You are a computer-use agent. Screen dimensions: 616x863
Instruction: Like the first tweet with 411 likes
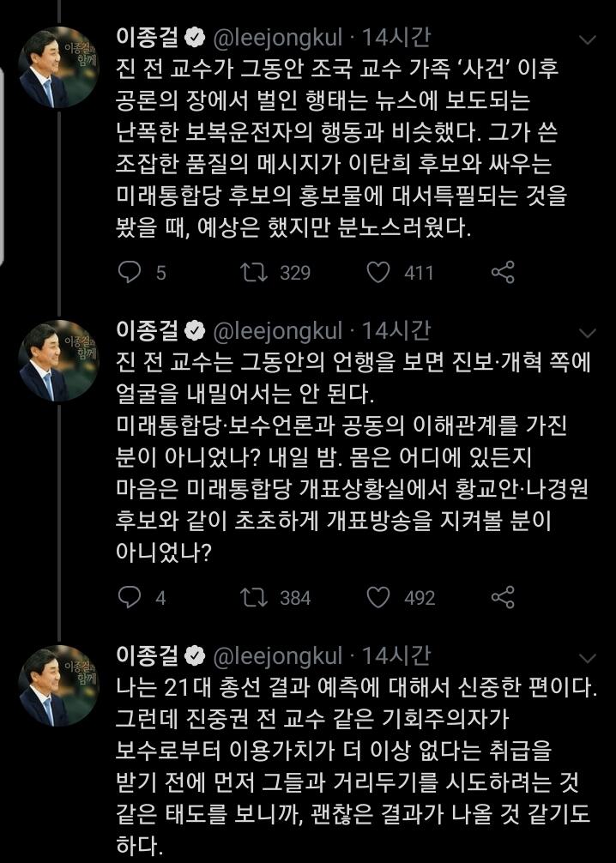click(378, 273)
